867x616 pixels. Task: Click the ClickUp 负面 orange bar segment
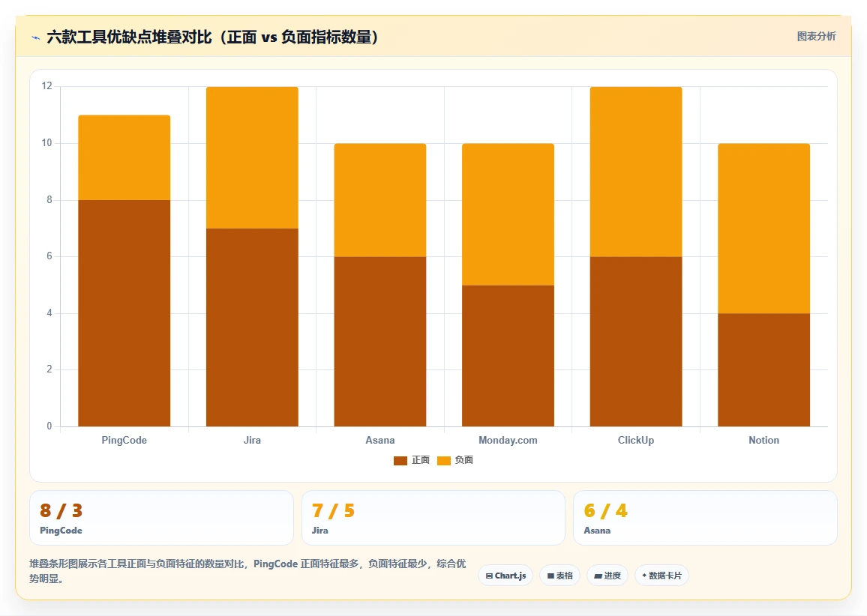click(636, 172)
